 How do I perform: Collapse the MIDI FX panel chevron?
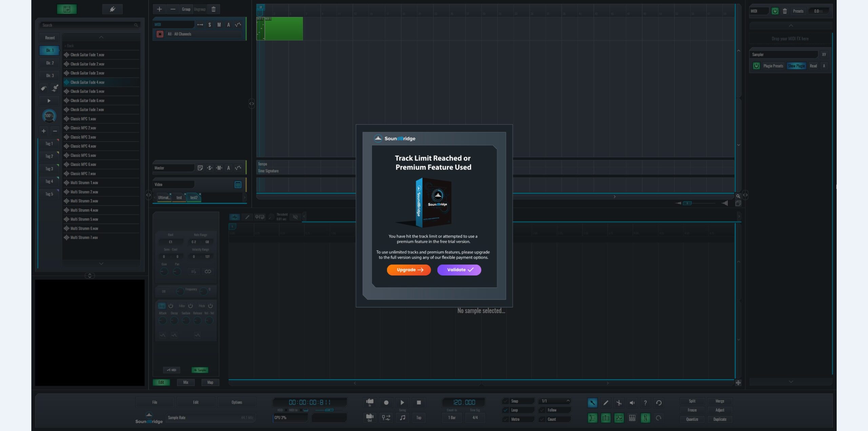pyautogui.click(x=791, y=26)
